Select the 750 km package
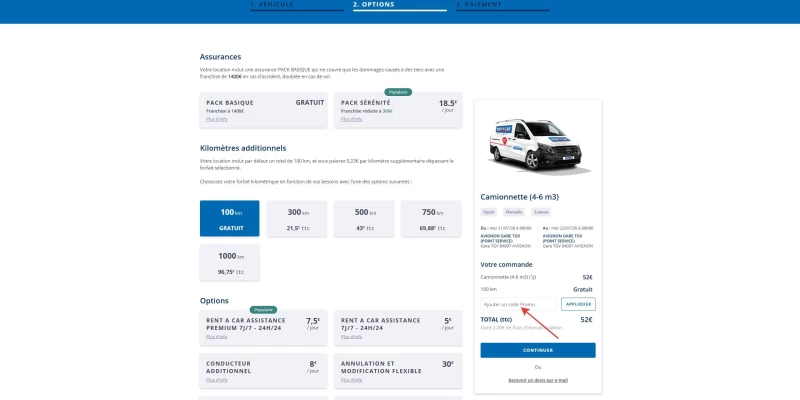Viewport: 800px width, 400px height. (431, 218)
